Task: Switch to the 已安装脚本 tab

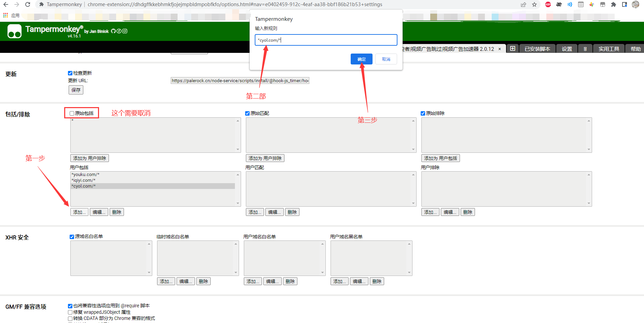Action: [537, 49]
